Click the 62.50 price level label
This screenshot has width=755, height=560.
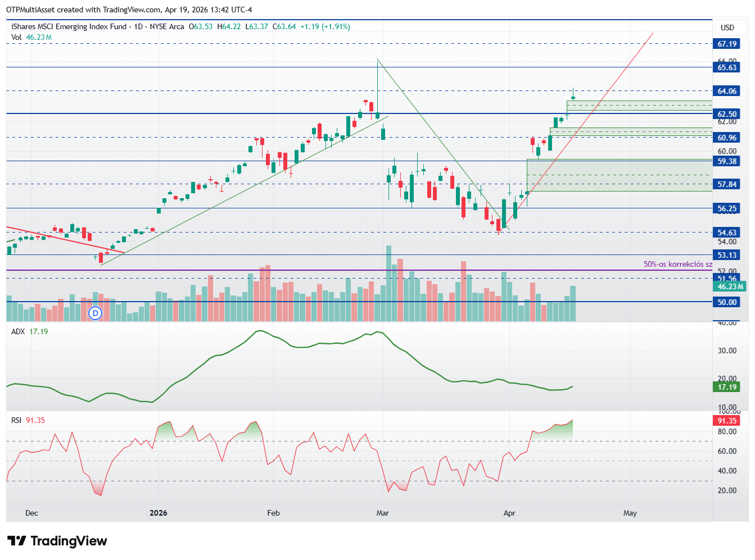tap(727, 114)
